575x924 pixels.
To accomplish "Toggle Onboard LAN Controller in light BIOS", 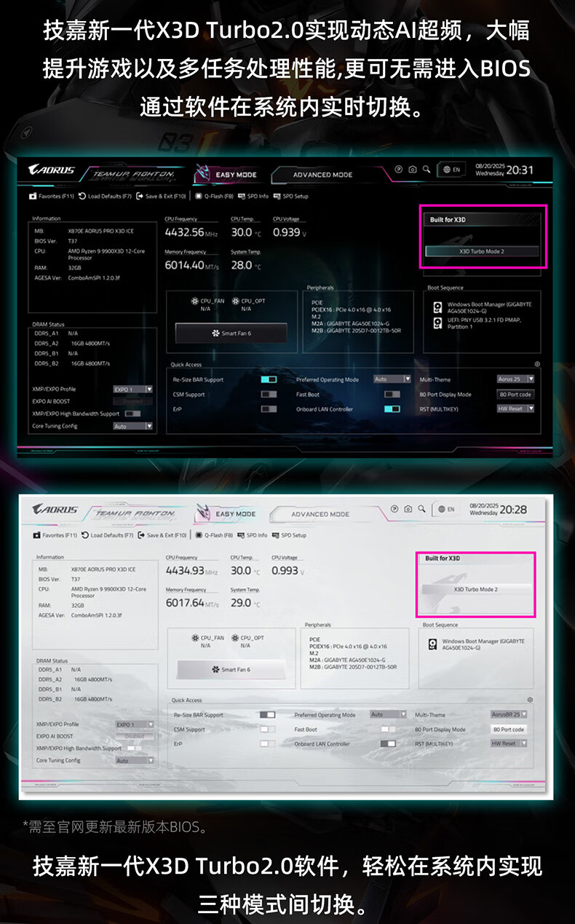I will [388, 743].
